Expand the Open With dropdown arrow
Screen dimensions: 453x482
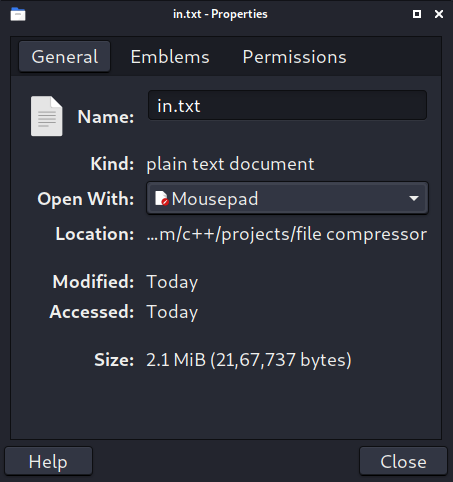click(414, 198)
